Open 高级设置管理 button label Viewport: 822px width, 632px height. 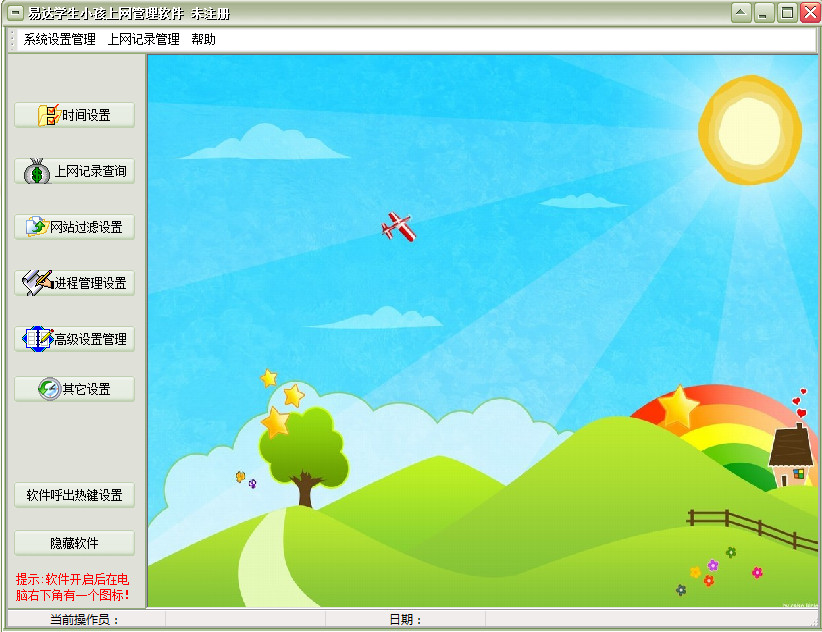point(91,339)
